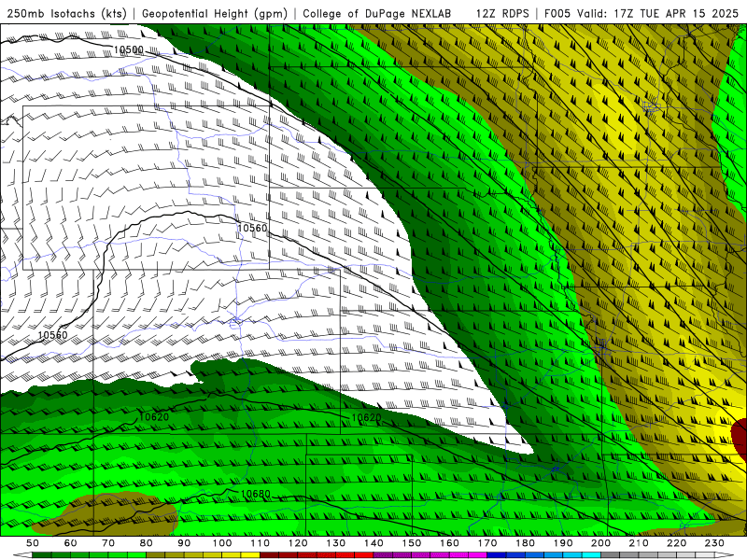Click the darkest green swatch under 50
The width and height of the screenshot is (747, 560).
point(42,555)
